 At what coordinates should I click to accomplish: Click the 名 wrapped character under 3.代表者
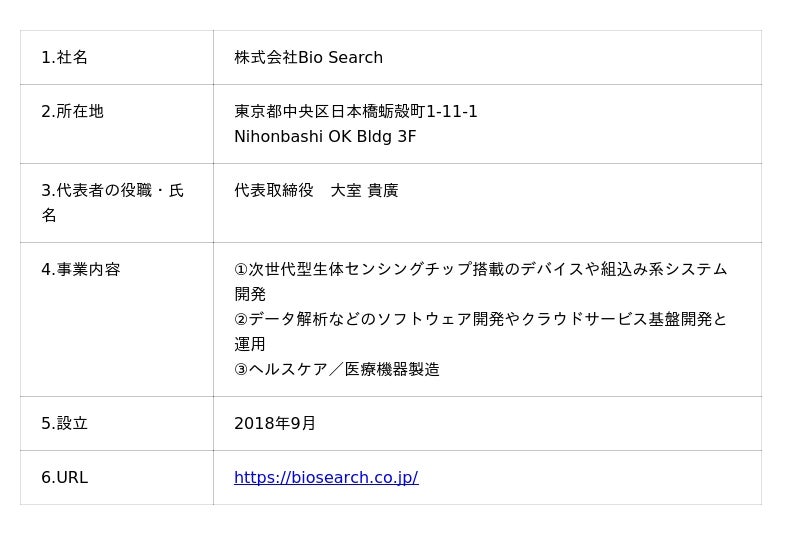[49, 215]
